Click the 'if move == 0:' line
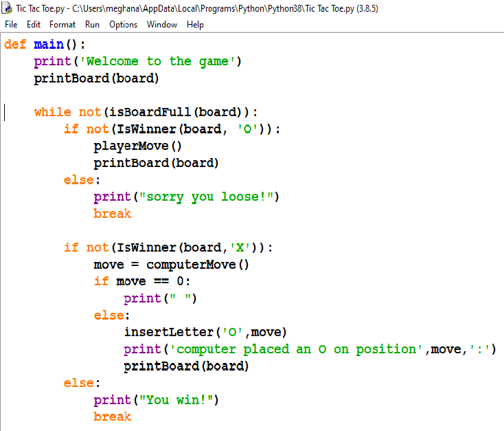This screenshot has width=504, height=431. (x=141, y=281)
